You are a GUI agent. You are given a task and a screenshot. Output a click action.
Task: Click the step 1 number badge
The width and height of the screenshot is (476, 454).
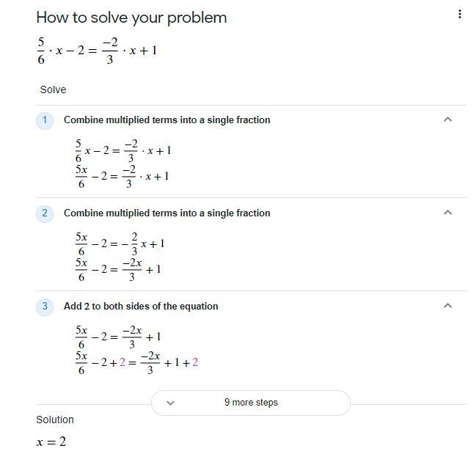coord(44,120)
